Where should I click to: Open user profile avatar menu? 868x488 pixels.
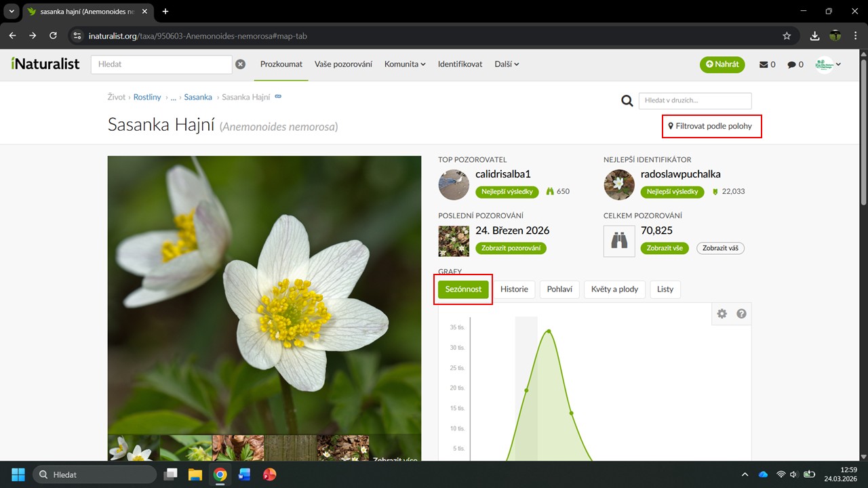pyautogui.click(x=828, y=64)
